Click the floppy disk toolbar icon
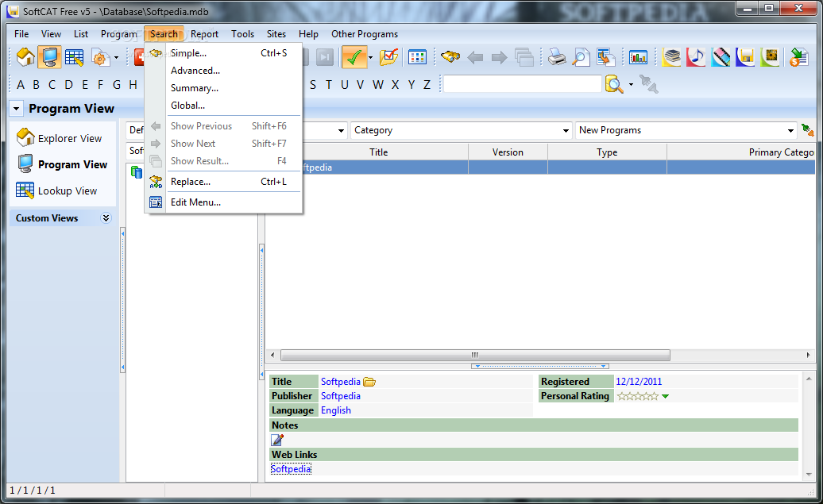 point(745,57)
